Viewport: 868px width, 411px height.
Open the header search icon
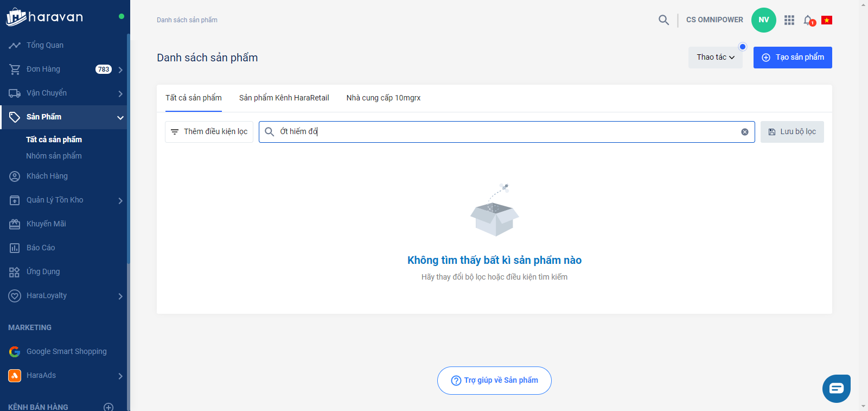click(663, 20)
